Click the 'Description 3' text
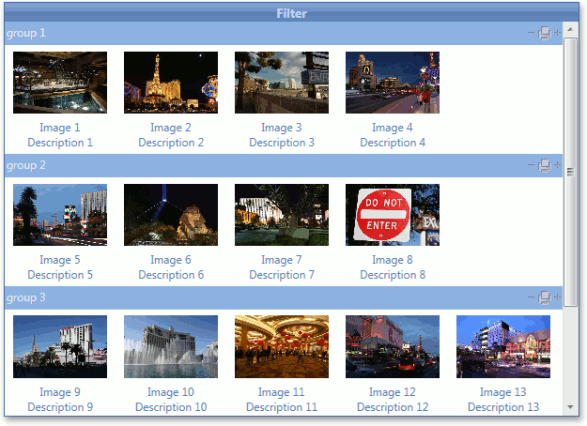Screen dimensions: 587x426 click(x=282, y=143)
